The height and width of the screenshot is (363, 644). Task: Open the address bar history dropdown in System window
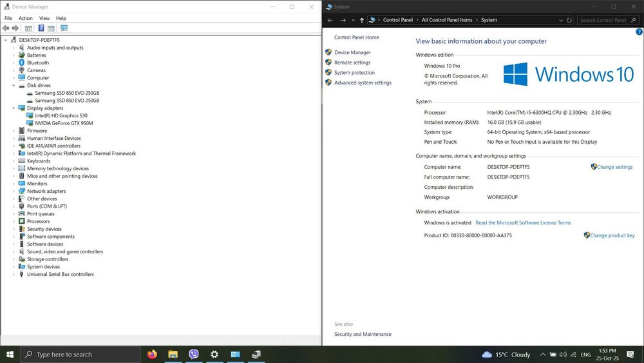click(x=561, y=20)
